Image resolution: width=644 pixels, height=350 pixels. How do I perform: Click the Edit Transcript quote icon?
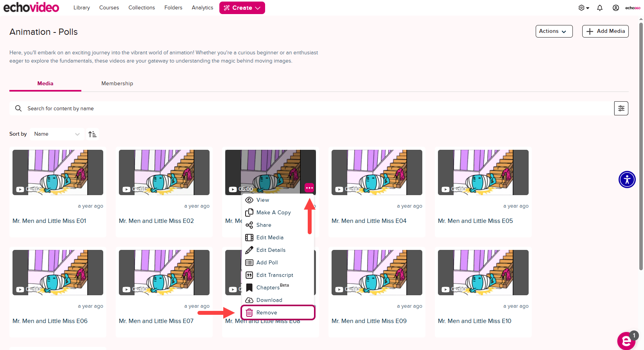click(249, 275)
